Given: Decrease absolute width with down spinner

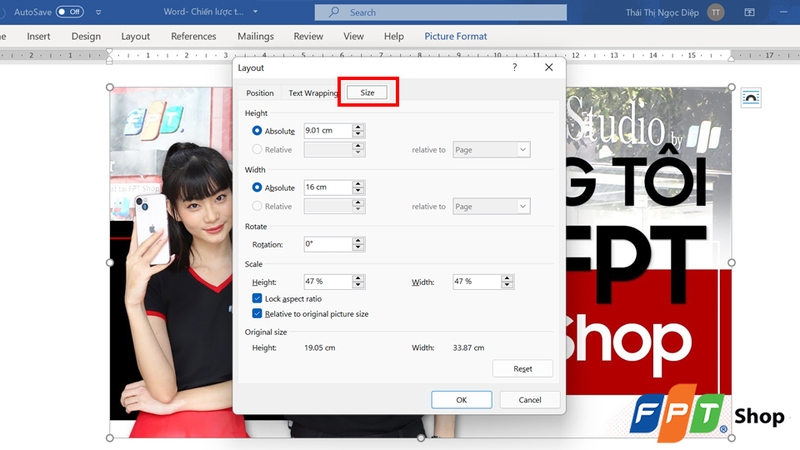Looking at the screenshot, I should coord(358,191).
